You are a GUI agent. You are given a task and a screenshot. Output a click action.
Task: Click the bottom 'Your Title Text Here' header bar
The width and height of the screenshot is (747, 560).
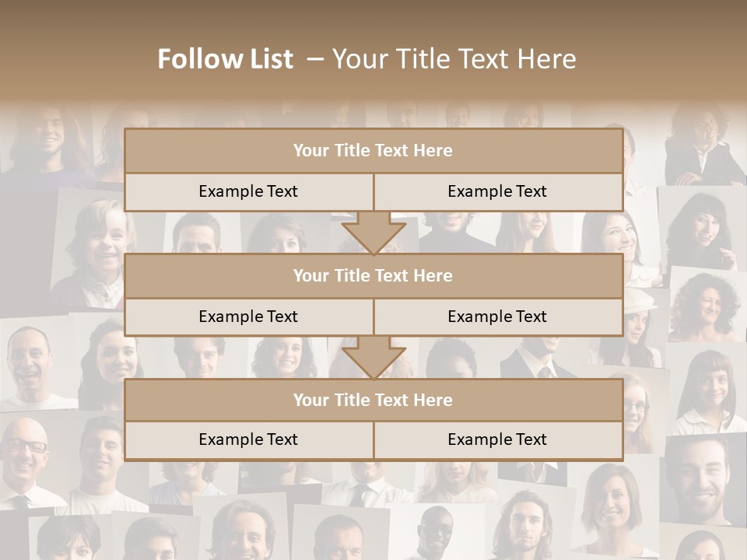[373, 401]
